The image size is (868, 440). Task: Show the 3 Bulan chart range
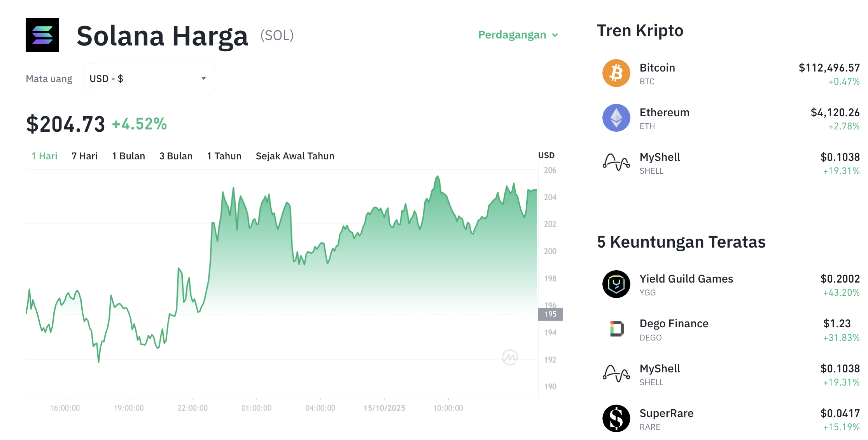pyautogui.click(x=176, y=156)
